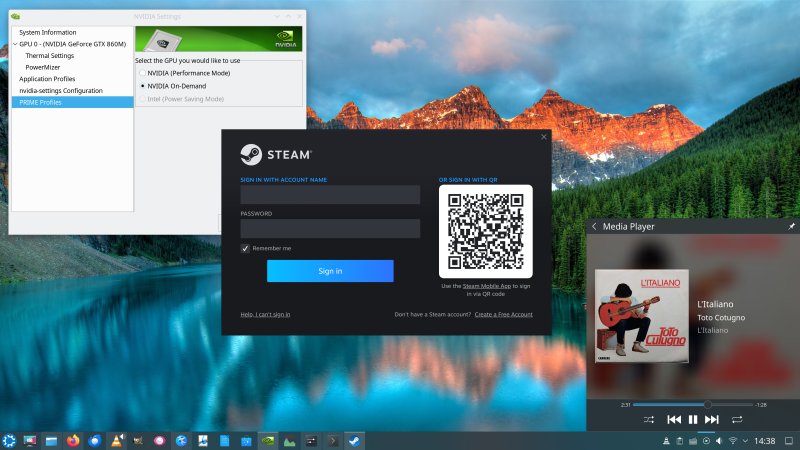Expand hidden system tray icons arrow
800x450 pixels.
coord(745,441)
